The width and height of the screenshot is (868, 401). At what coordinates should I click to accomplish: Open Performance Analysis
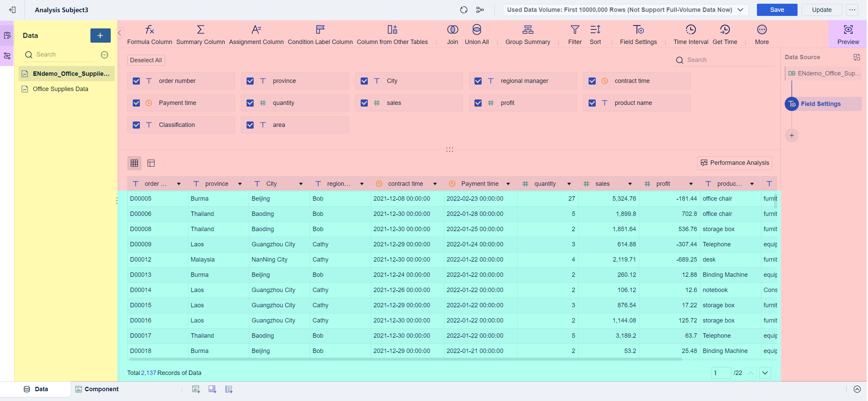734,163
